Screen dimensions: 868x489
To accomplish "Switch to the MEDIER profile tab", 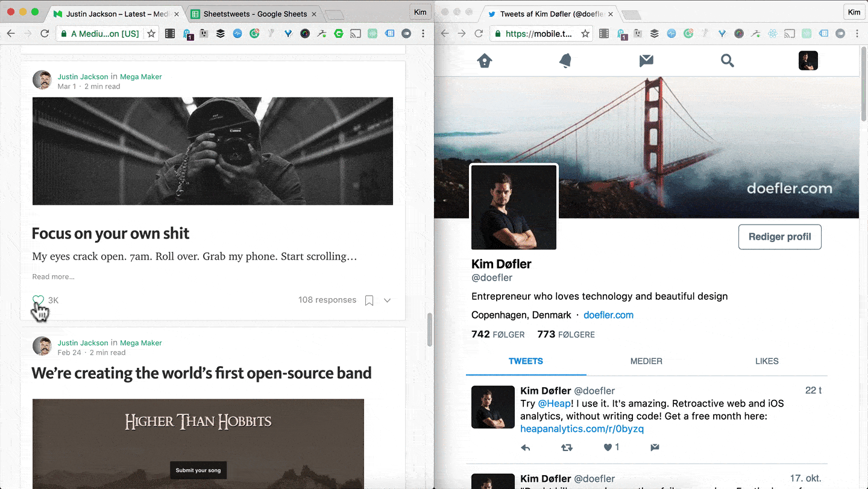I will coord(646,361).
